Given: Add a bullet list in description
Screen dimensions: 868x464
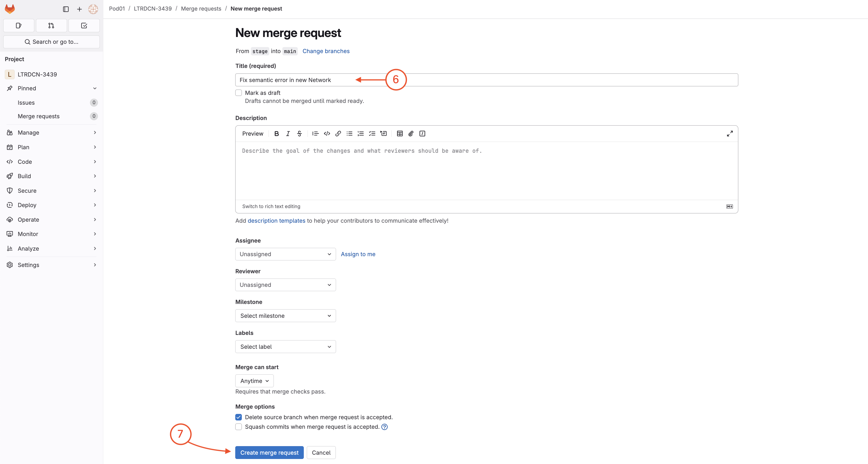Looking at the screenshot, I should (349, 134).
